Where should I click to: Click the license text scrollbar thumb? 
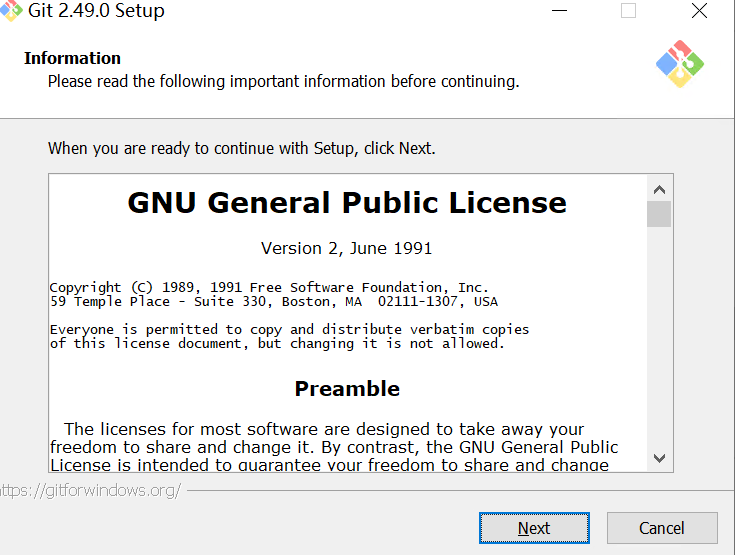click(x=659, y=214)
